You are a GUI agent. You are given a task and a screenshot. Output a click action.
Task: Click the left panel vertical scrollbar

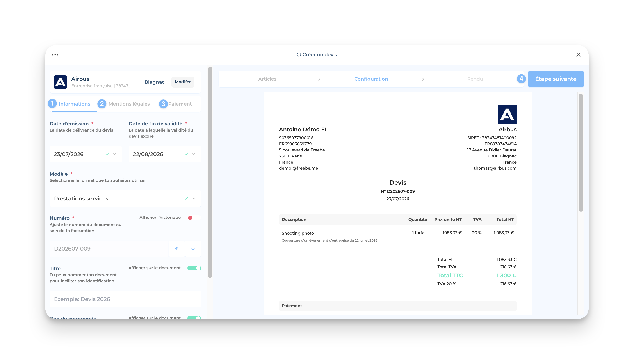(210, 172)
